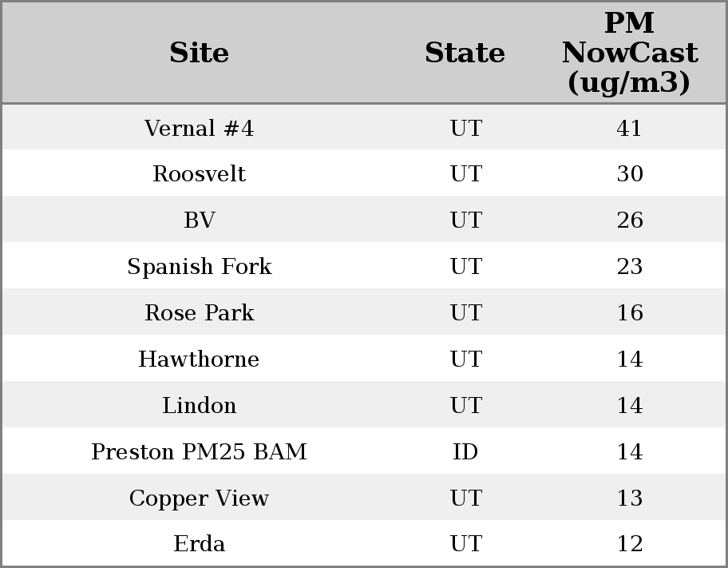Viewport: 728px width, 568px height.
Task: Select Roosvelt's PM value 30
Action: (x=629, y=174)
